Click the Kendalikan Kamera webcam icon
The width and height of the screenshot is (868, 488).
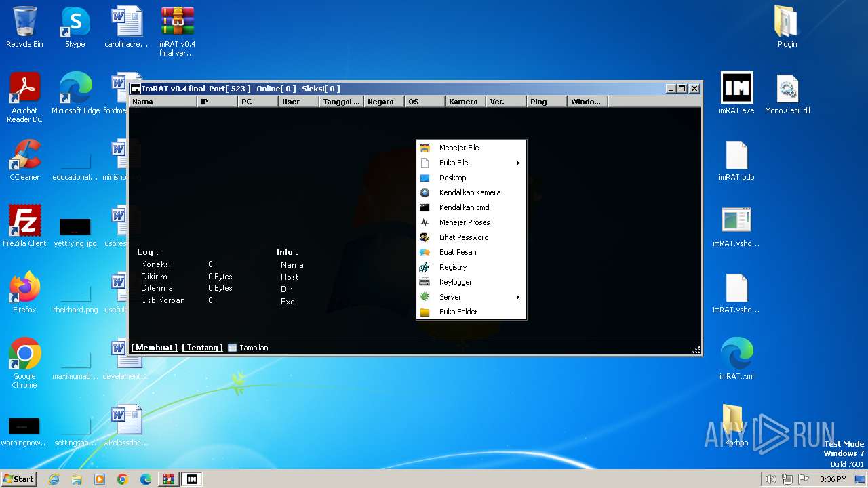tap(425, 192)
